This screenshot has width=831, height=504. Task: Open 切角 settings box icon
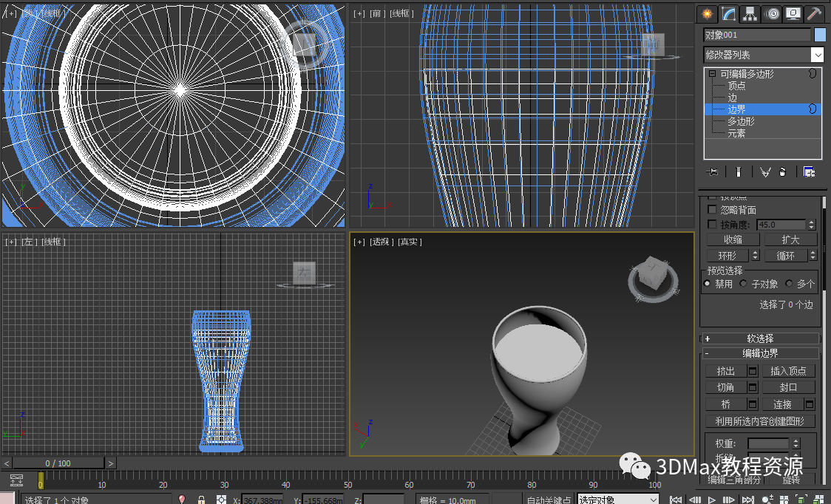[753, 387]
